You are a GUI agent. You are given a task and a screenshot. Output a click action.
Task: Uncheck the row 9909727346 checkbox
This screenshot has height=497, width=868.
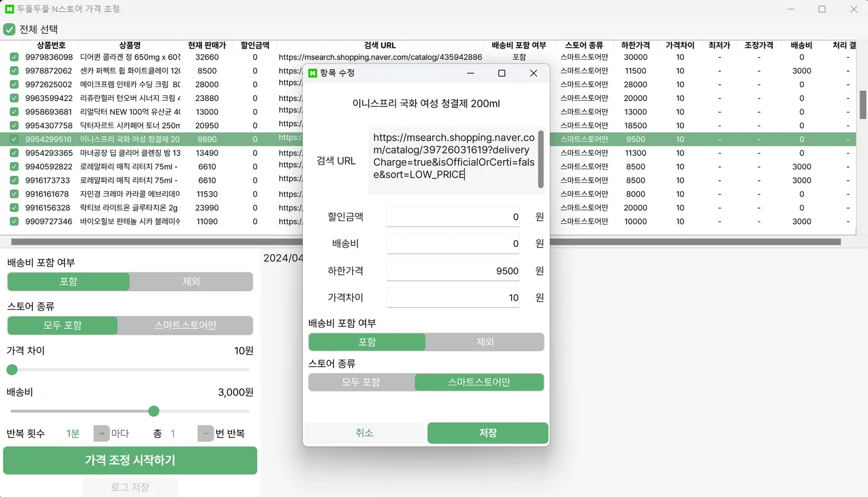click(x=14, y=221)
